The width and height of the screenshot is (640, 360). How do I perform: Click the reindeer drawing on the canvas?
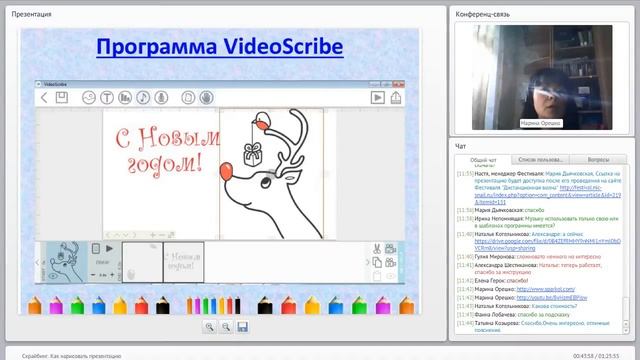tap(271, 173)
